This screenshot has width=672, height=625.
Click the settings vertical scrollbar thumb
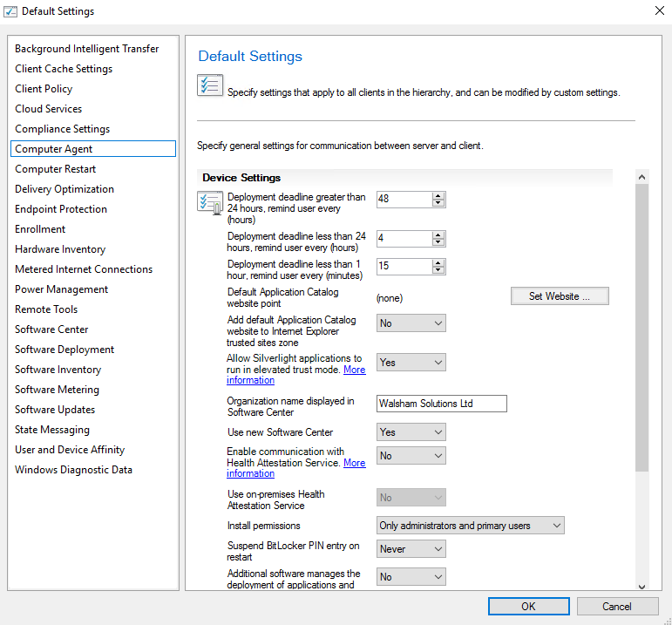tap(641, 328)
